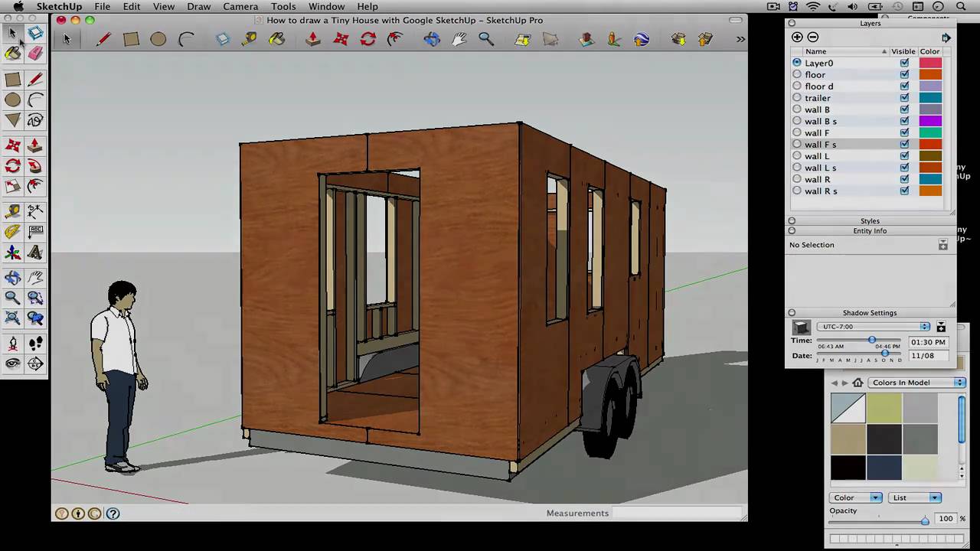The image size is (980, 551).
Task: Select the Polygon tool in left palette
Action: pyautogui.click(x=13, y=120)
